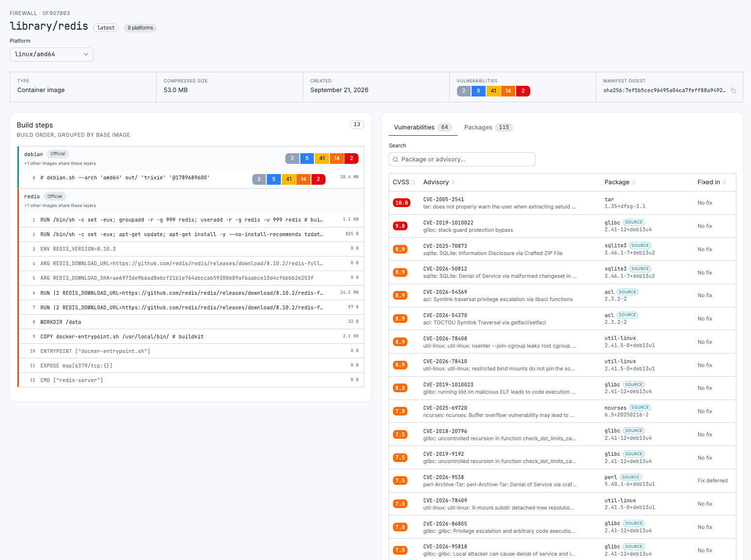The width and height of the screenshot is (751, 560).
Task: Open advisory CVE-2026-50812
Action: tap(445, 269)
